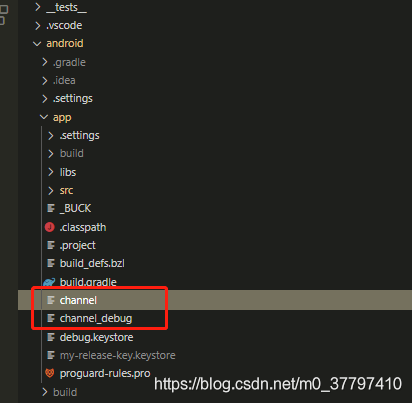This screenshot has height=403, width=412.
Task: Select the .gradle folder label
Action: tap(69, 62)
